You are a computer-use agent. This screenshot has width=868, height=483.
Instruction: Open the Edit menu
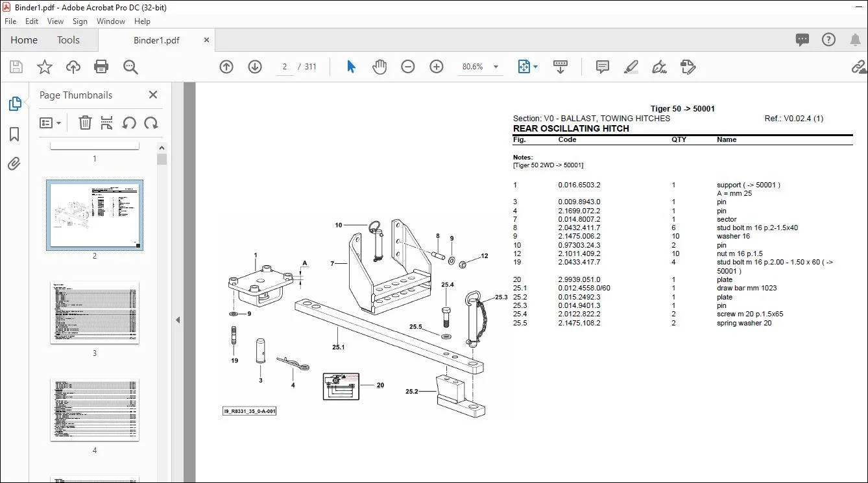(32, 21)
